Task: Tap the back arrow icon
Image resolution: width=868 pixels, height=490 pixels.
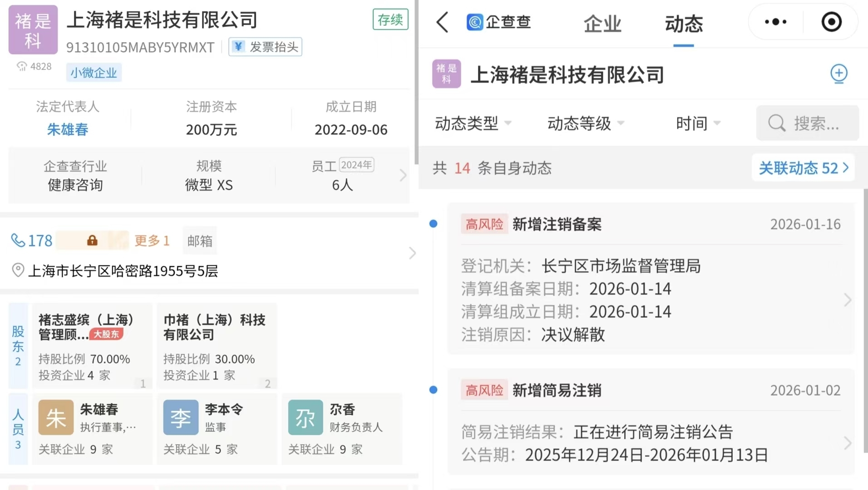Action: tap(442, 22)
